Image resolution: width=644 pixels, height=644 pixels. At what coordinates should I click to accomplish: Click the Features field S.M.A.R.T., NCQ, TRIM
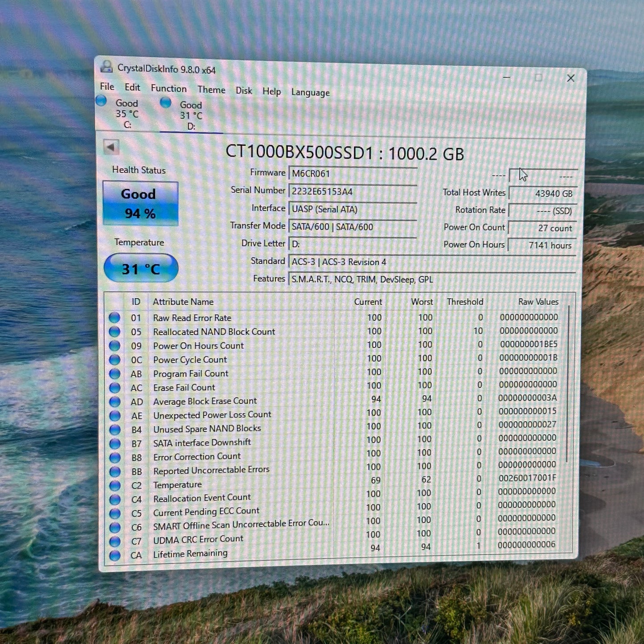432,279
